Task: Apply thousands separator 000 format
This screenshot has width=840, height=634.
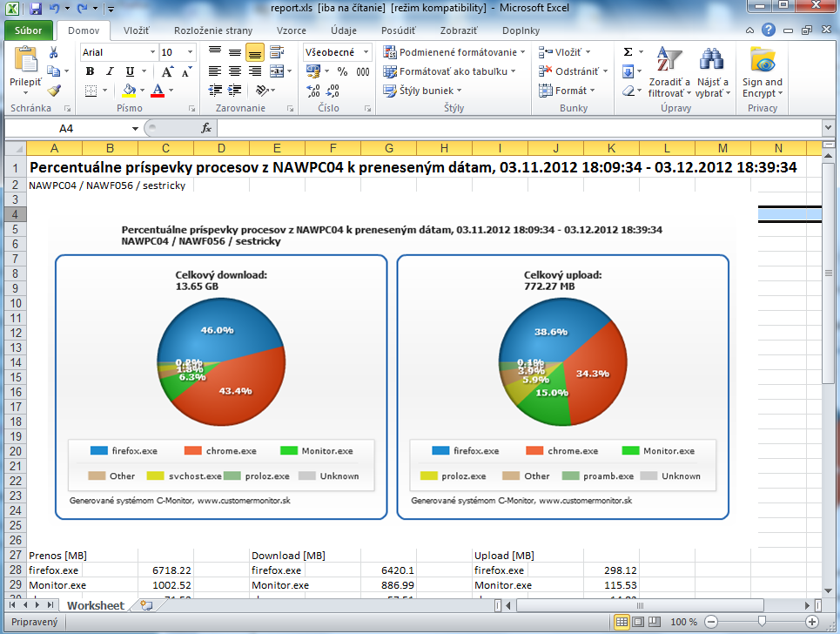Action: (x=363, y=71)
